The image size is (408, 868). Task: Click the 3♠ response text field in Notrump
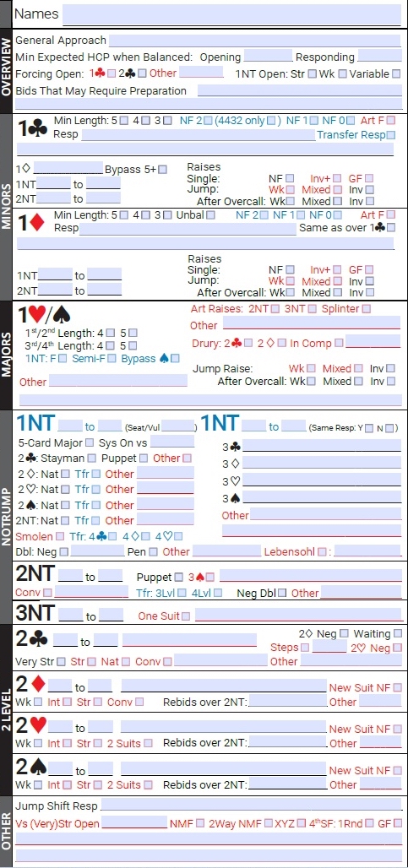coord(322,497)
